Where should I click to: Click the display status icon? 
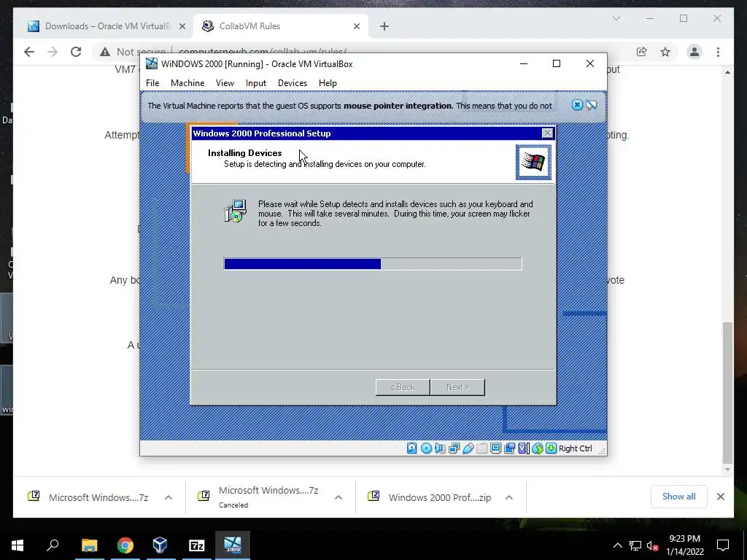pos(495,448)
